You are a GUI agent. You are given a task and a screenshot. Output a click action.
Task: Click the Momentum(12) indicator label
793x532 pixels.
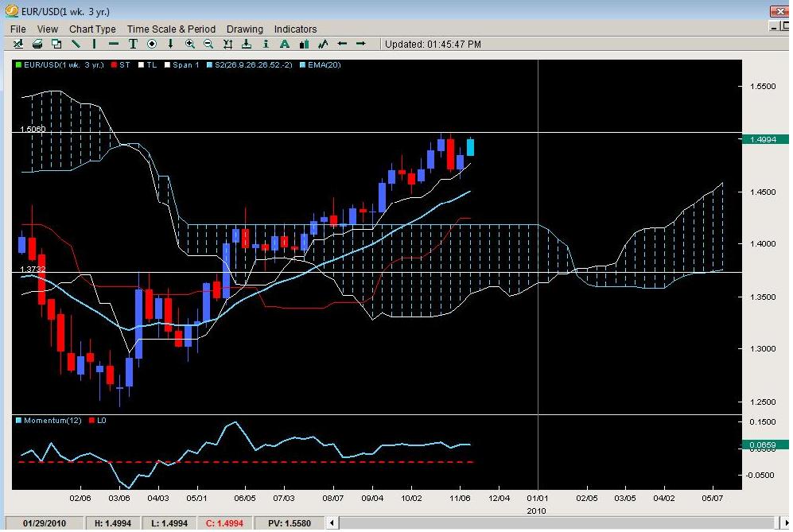(x=52, y=420)
